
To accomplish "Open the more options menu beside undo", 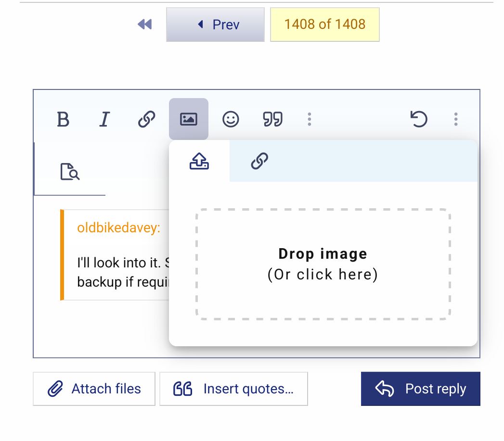I will [x=455, y=119].
